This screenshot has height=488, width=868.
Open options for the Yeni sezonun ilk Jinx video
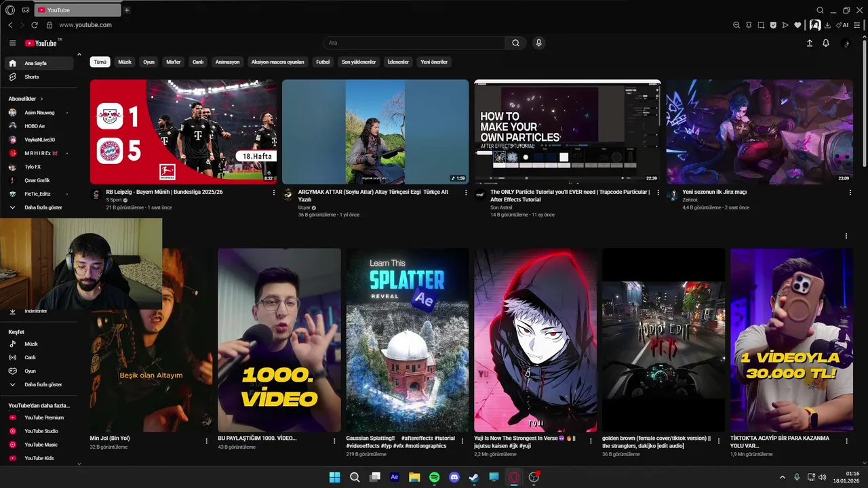850,192
